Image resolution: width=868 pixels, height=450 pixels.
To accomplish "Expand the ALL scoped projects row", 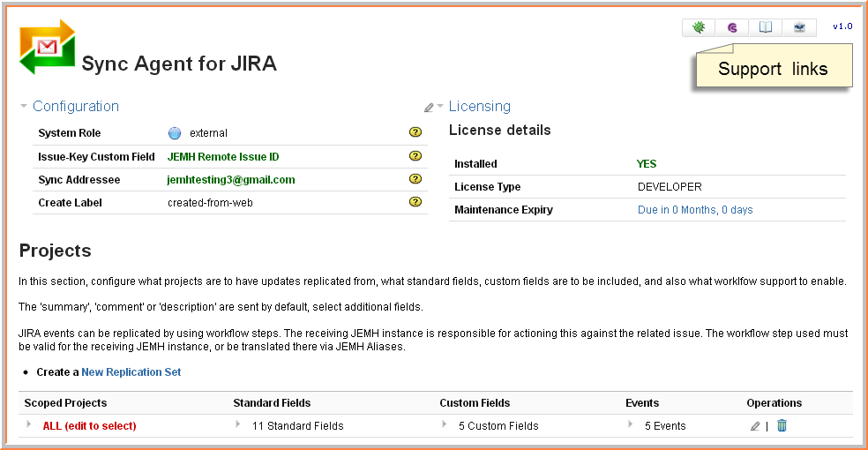I will pyautogui.click(x=29, y=424).
